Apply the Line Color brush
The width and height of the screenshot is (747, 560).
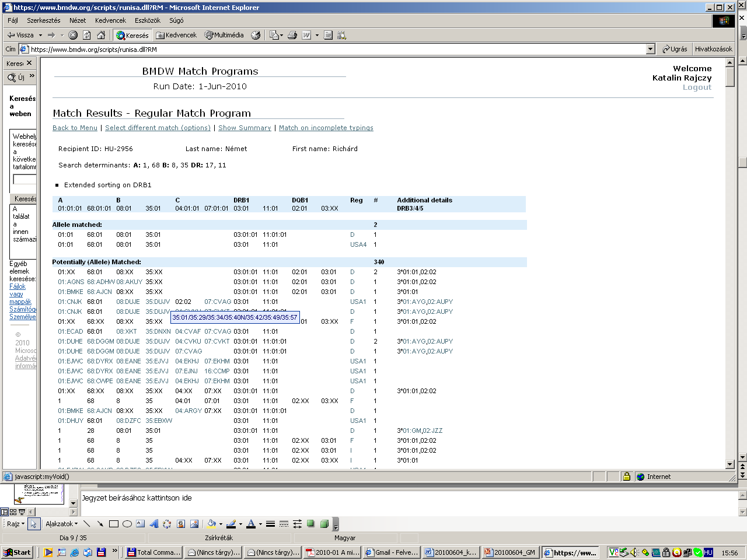tap(231, 524)
